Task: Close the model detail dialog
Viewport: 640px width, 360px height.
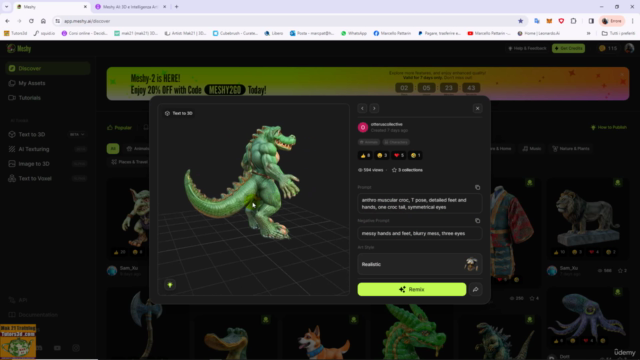Action: click(x=477, y=108)
